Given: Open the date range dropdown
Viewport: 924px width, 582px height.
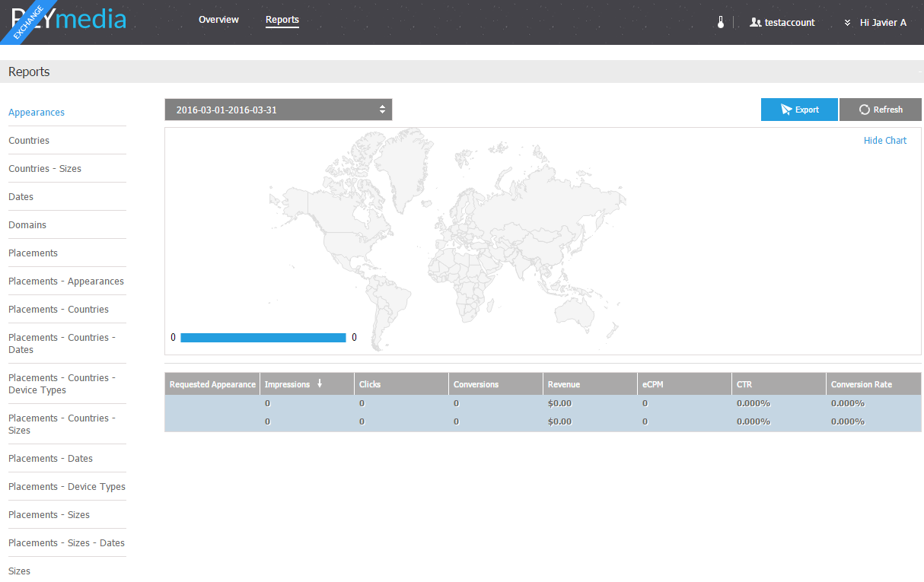Looking at the screenshot, I should click(279, 110).
